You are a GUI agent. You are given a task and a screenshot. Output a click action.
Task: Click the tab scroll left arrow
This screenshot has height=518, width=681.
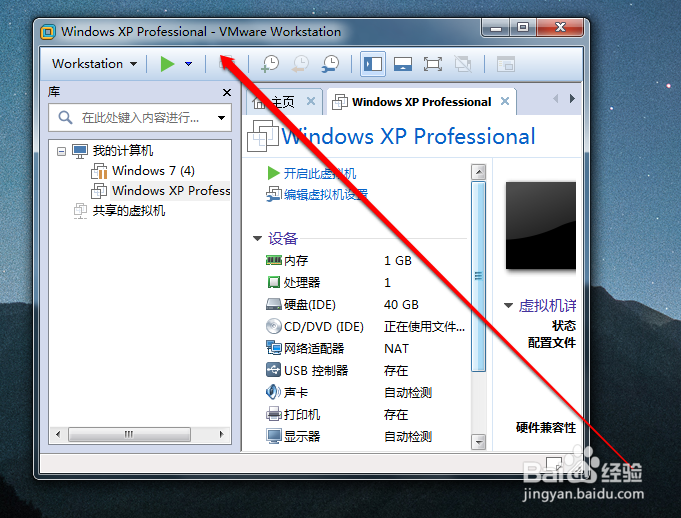click(555, 99)
